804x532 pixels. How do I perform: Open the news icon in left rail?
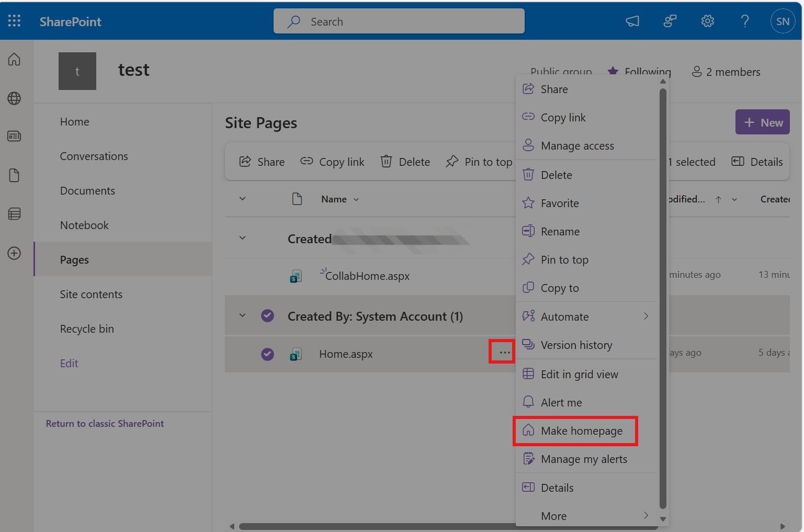click(14, 136)
